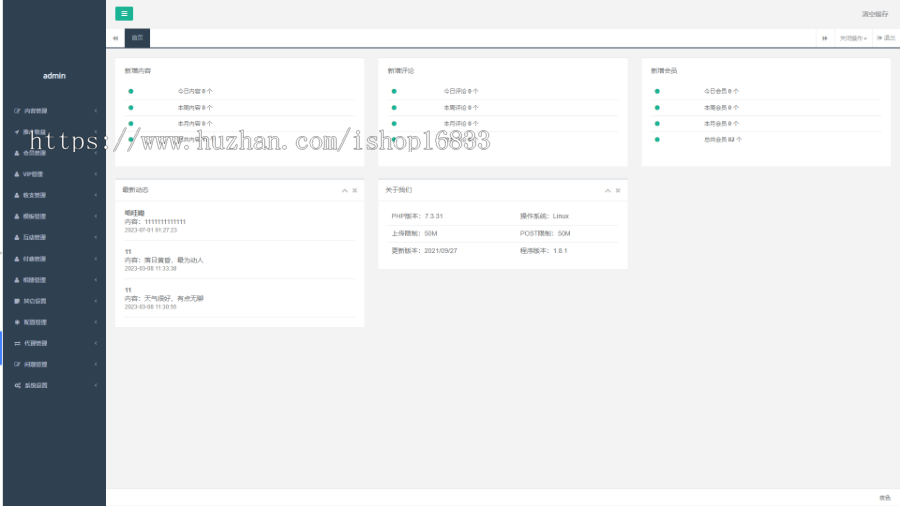900x506 pixels.
Task: Select the 首页 tab
Action: [137, 38]
